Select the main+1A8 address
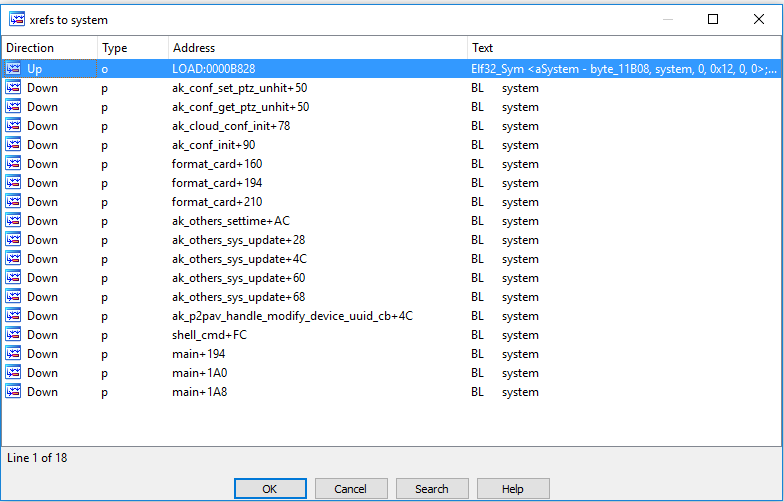 [x=200, y=392]
